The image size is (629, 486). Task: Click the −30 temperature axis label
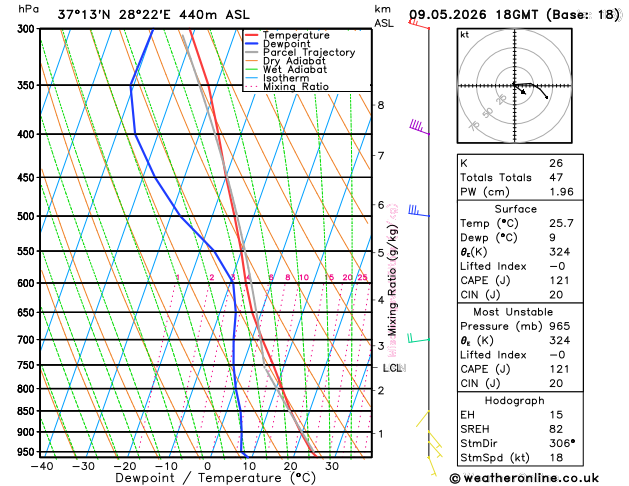pos(83,466)
